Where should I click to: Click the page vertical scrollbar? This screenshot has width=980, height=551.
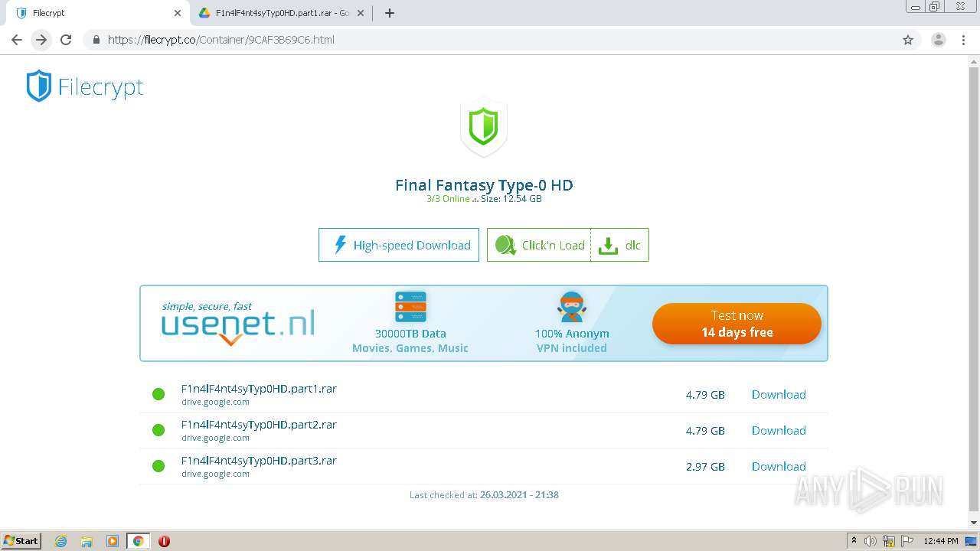click(974, 291)
